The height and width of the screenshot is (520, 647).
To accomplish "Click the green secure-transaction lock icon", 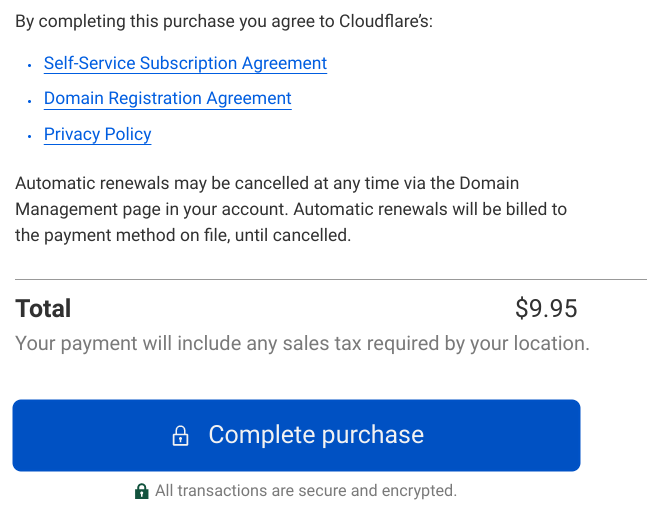I will 142,491.
